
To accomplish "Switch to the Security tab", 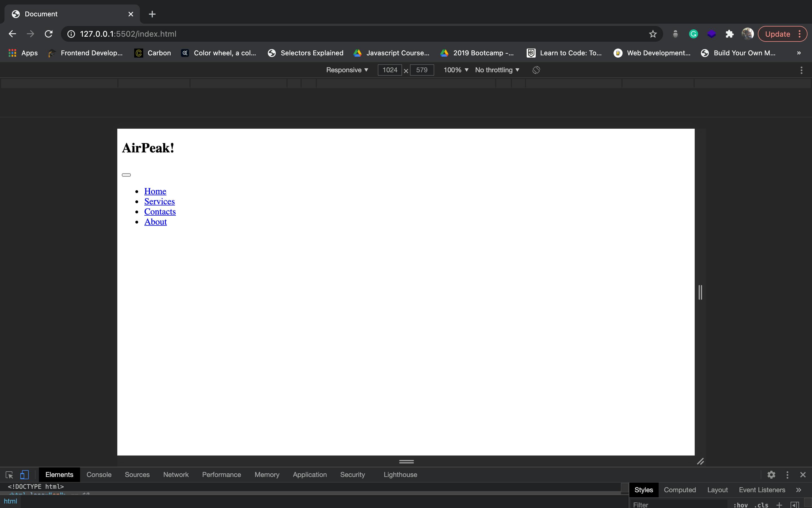I will click(x=352, y=475).
